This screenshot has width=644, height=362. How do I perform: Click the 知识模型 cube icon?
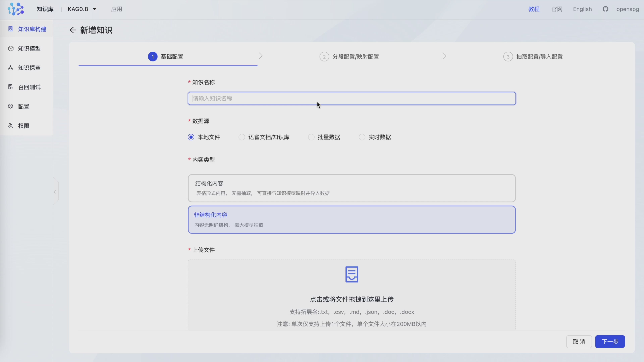coord(11,48)
